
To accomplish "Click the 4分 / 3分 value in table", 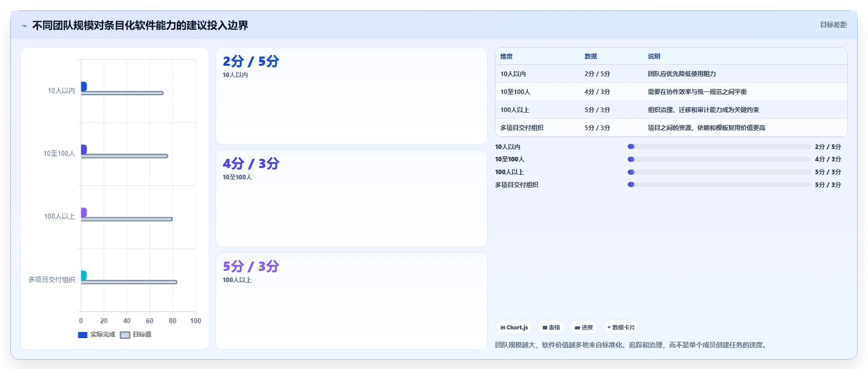I will [597, 92].
